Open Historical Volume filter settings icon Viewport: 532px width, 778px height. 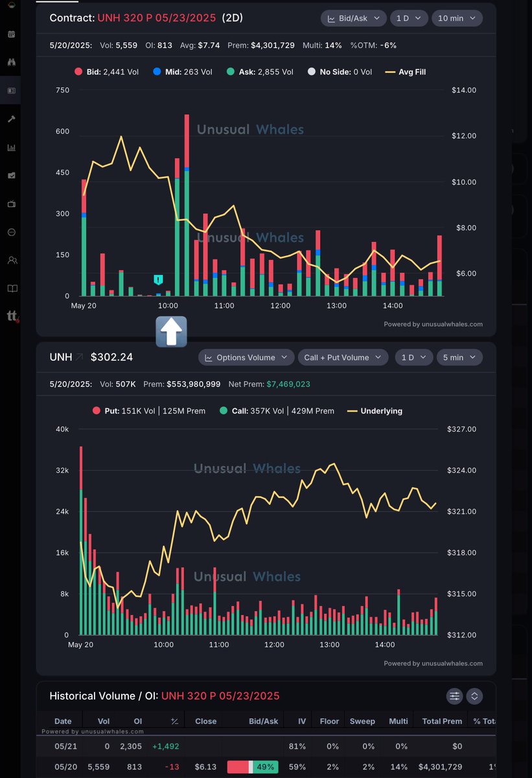(x=454, y=696)
